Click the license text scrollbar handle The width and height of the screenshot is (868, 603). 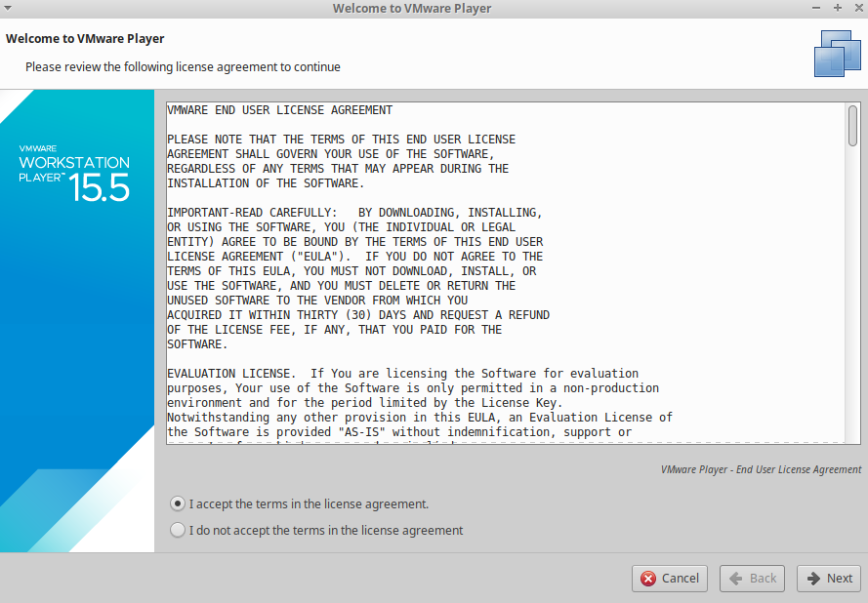click(852, 126)
